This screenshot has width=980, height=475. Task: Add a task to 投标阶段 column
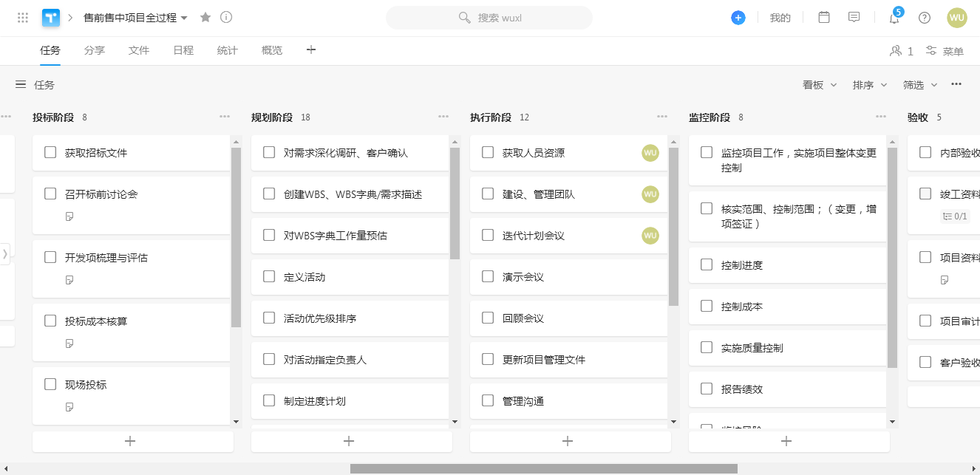coord(133,441)
